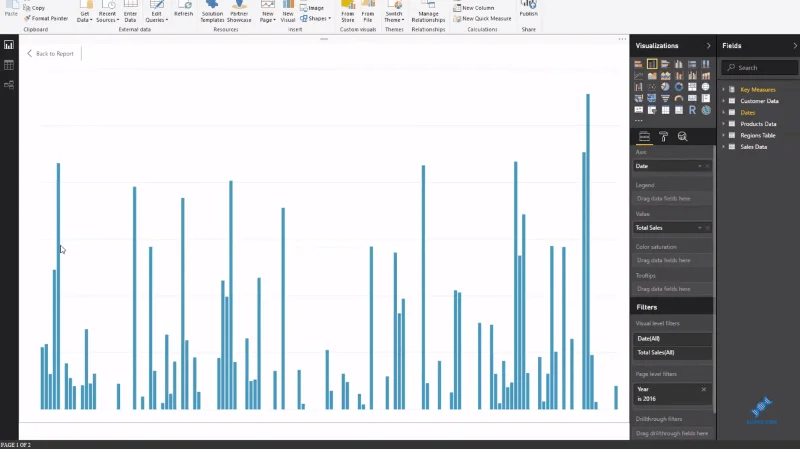Click the New Quick Measure button
Screen dimensions: 800x449
click(482, 18)
